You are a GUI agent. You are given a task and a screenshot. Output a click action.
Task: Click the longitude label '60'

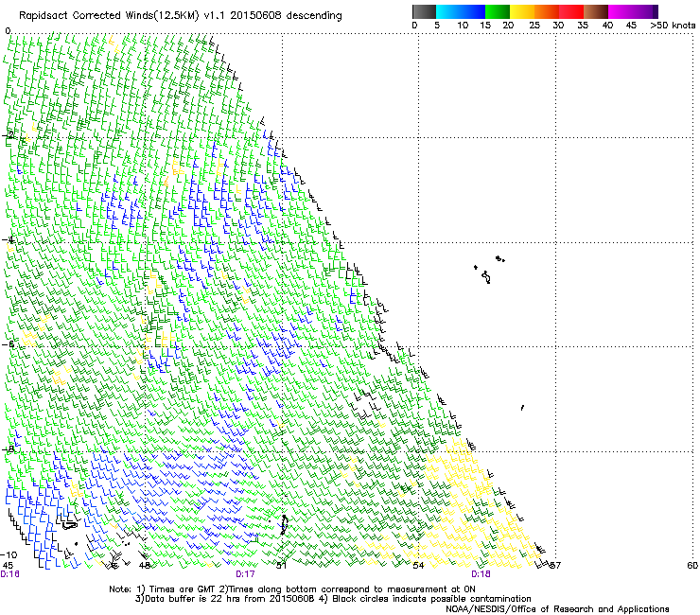coord(692,566)
